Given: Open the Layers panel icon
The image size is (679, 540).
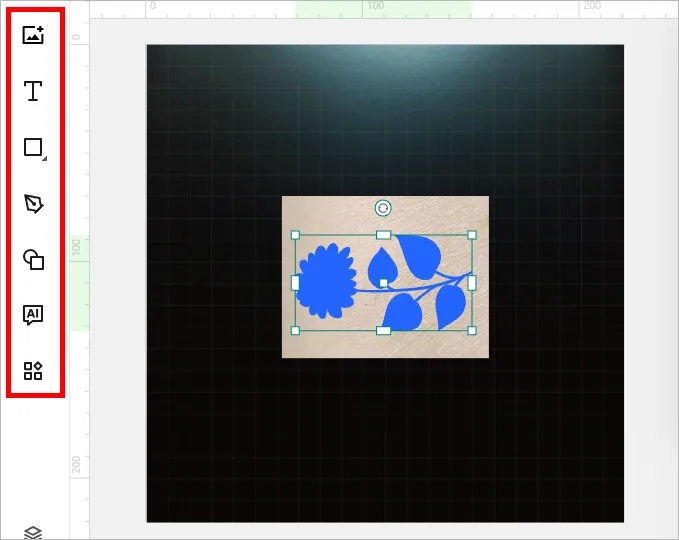Looking at the screenshot, I should 33,533.
